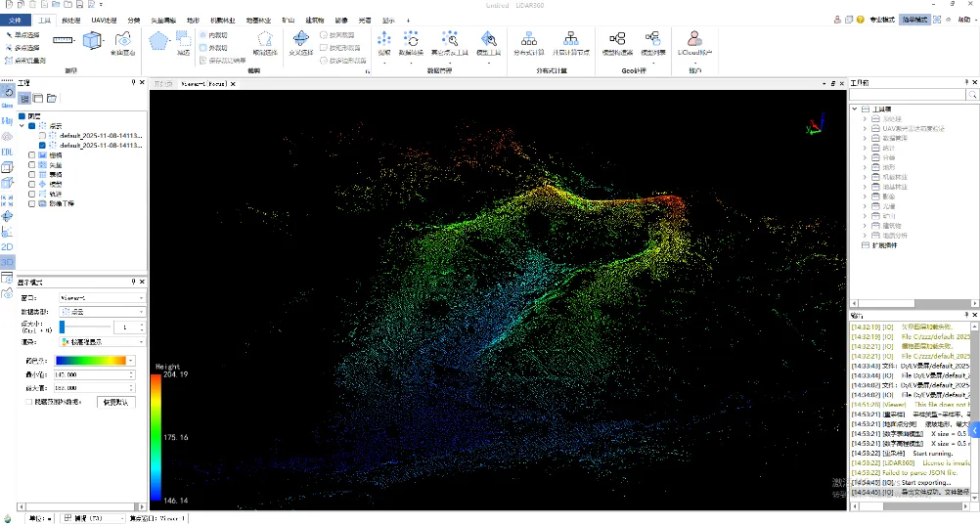The image size is (980, 524).
Task: Expand the UAV toolbox category
Action: coord(865,128)
